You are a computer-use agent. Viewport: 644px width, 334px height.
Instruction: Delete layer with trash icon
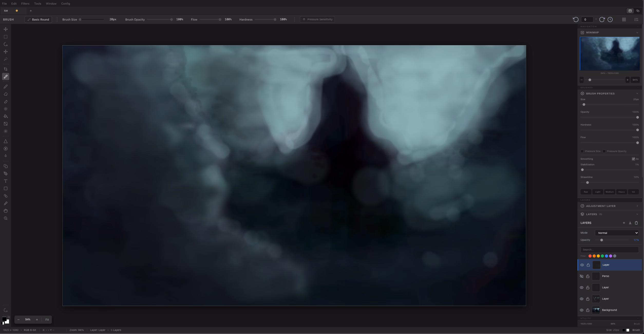(x=636, y=223)
